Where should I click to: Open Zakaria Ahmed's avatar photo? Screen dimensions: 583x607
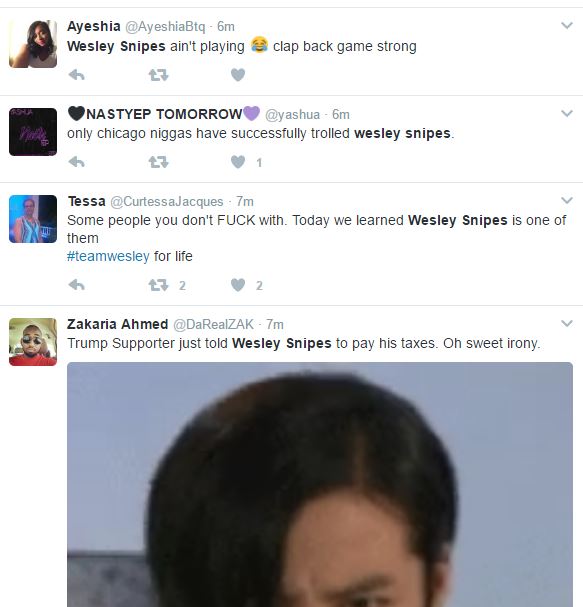pyautogui.click(x=33, y=342)
